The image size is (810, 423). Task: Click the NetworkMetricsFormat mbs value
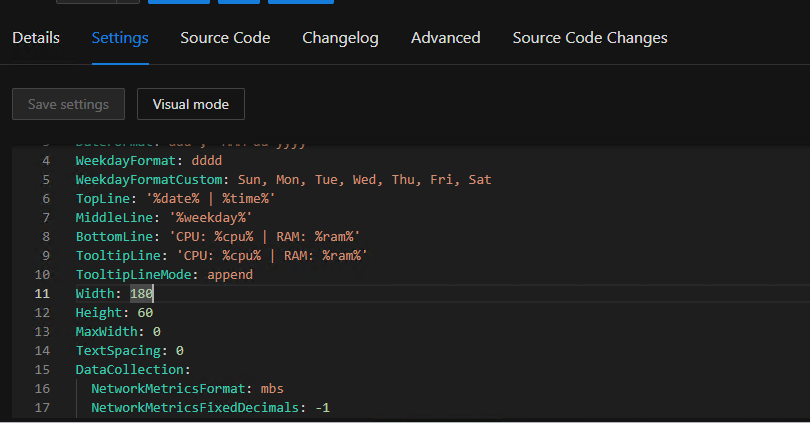[272, 389]
